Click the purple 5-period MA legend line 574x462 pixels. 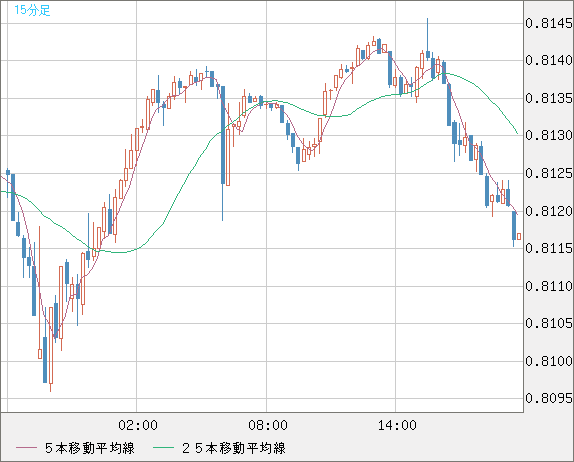pos(26,448)
